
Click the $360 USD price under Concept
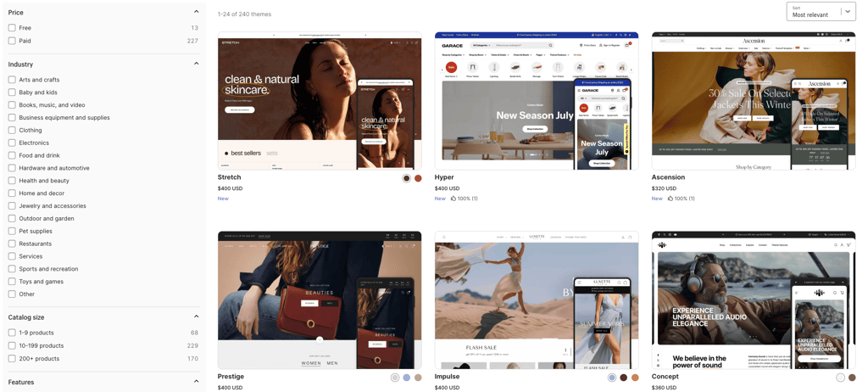coord(665,388)
